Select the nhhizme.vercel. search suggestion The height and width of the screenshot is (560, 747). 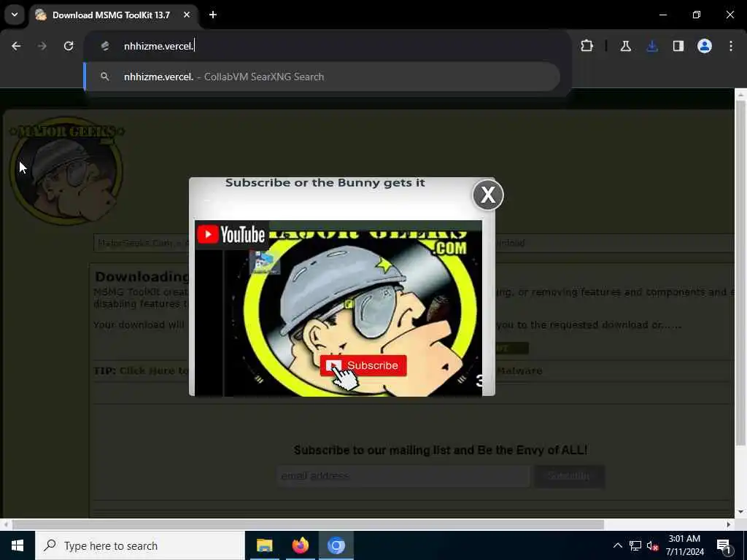(322, 77)
